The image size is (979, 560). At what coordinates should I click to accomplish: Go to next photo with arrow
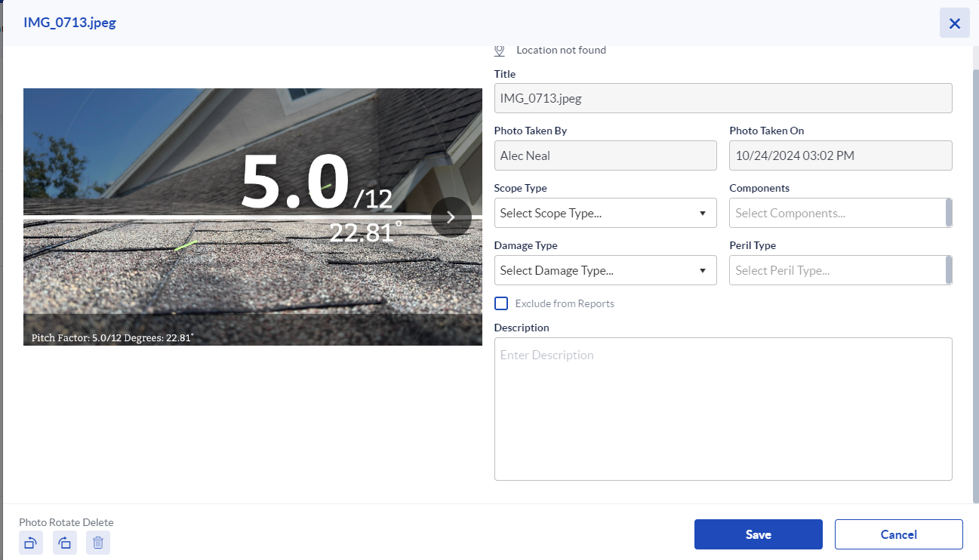point(451,217)
